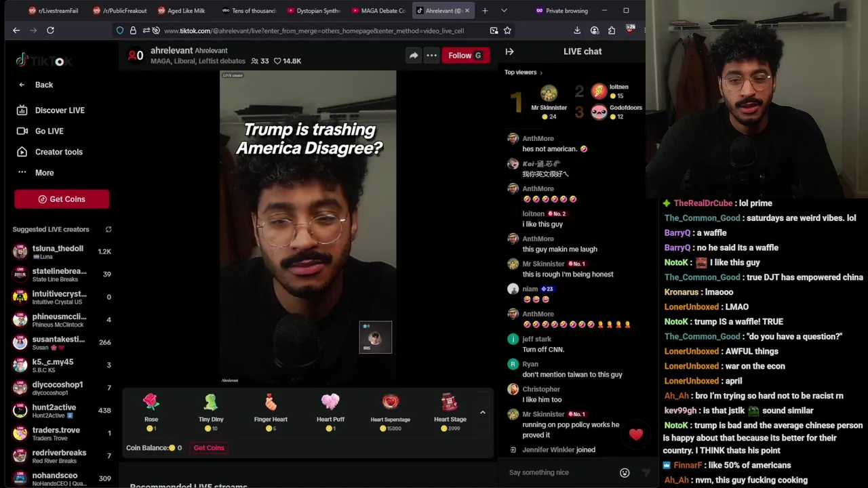
Task: Click the chat message input field
Action: click(559, 472)
